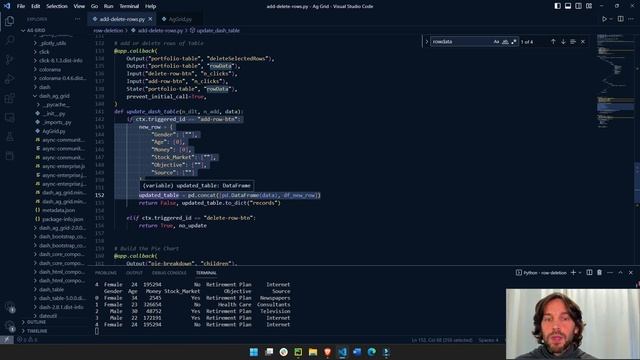This screenshot has height=360, width=640.
Task: Open Accounts icon in activity bar
Action: (9, 307)
